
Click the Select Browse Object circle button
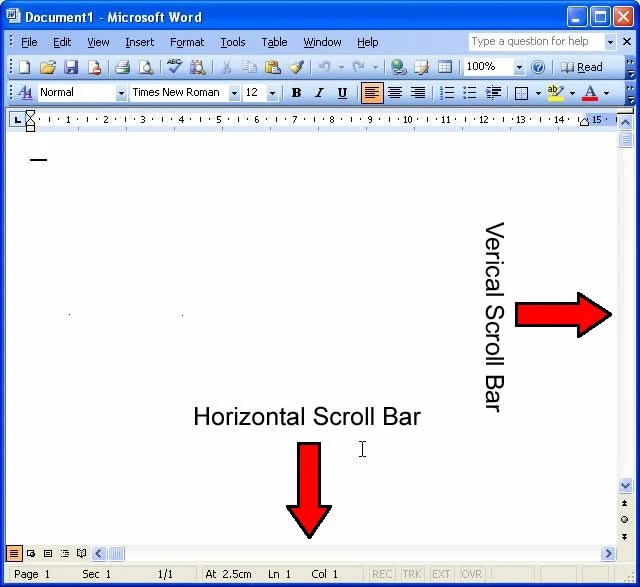[x=624, y=520]
